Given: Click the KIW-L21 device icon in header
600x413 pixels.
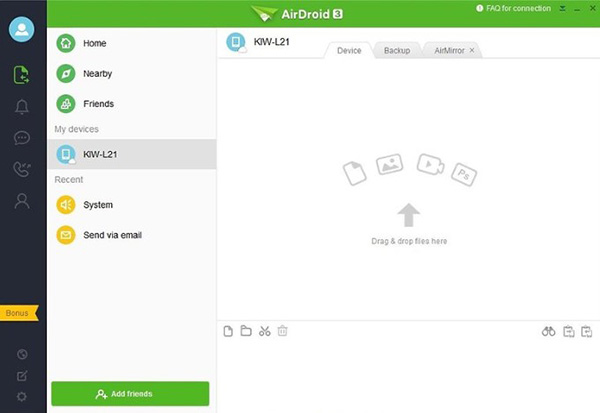Looking at the screenshot, I should (x=236, y=42).
